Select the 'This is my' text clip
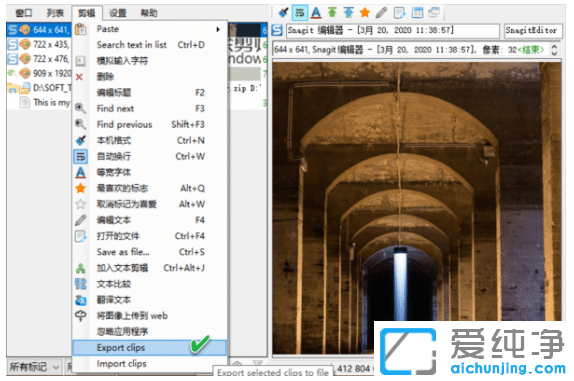The image size is (574, 381). click(x=39, y=102)
